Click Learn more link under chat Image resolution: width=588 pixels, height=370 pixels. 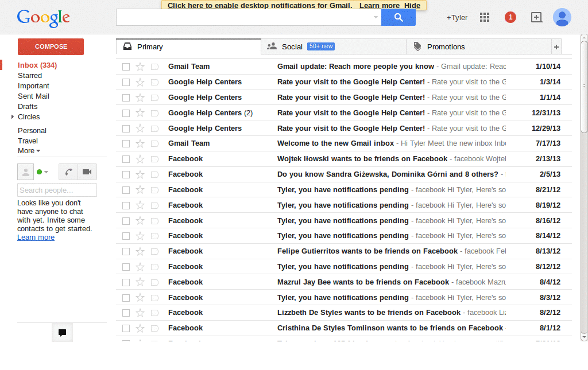tap(36, 237)
